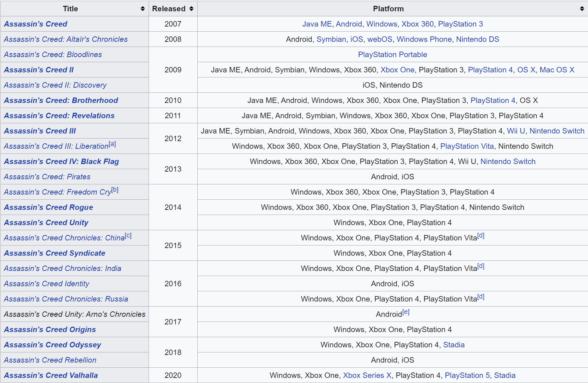Open Assassin's Creed: Altaïr's Chronicles link

point(66,39)
